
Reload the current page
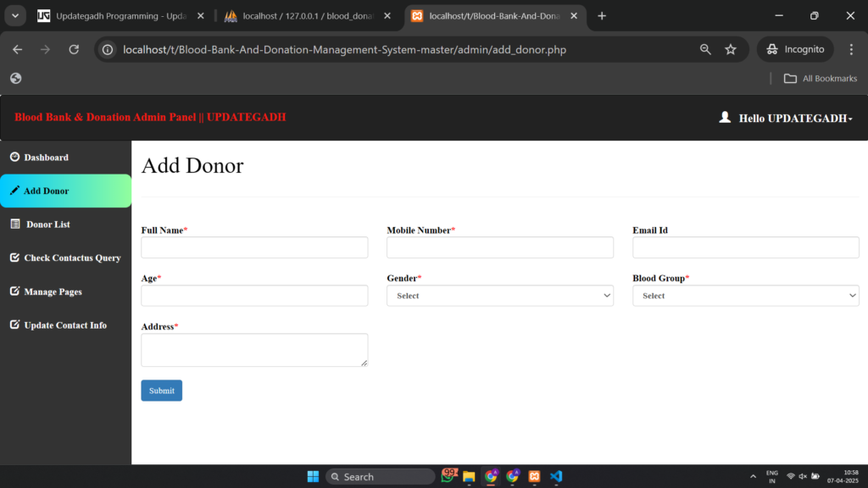(74, 50)
